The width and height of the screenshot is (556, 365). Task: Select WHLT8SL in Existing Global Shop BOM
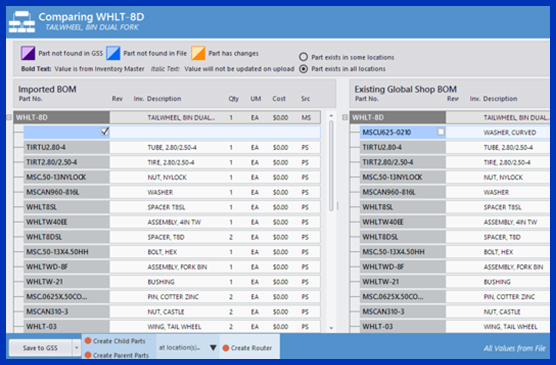tap(402, 207)
